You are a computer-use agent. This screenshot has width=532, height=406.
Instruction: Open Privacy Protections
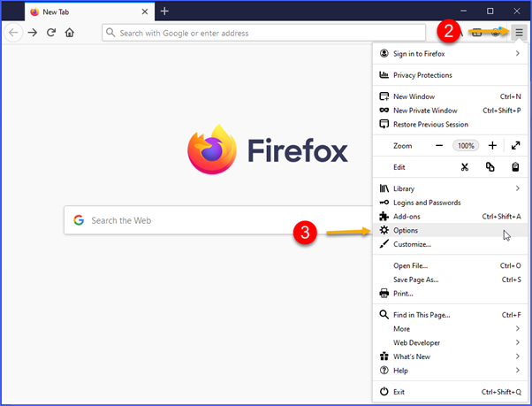coord(450,75)
